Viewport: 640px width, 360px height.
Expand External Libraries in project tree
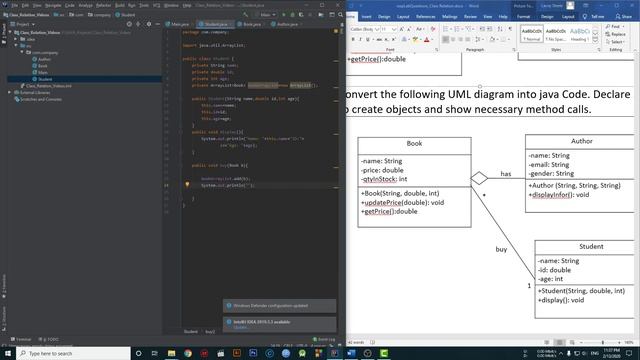10,93
